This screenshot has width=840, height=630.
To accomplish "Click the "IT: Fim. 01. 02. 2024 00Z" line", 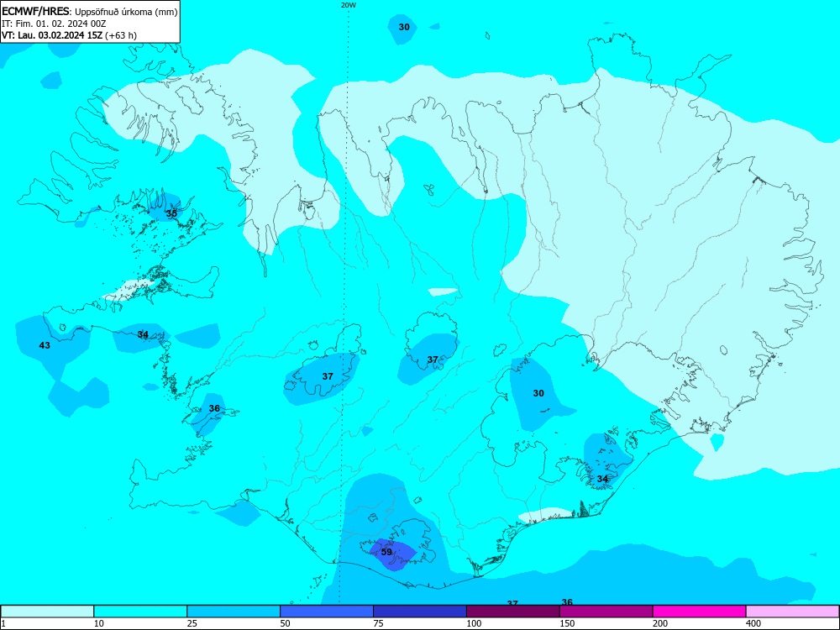I will pos(54,24).
